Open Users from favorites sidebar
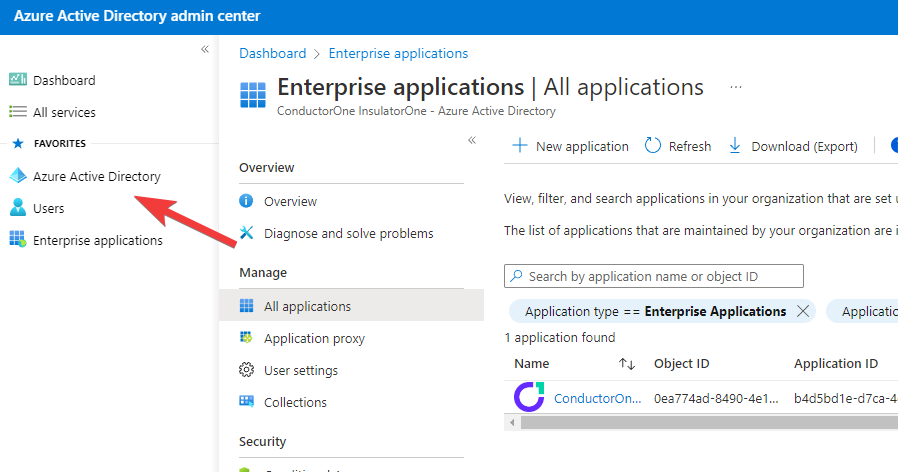The width and height of the screenshot is (898, 472). [48, 208]
